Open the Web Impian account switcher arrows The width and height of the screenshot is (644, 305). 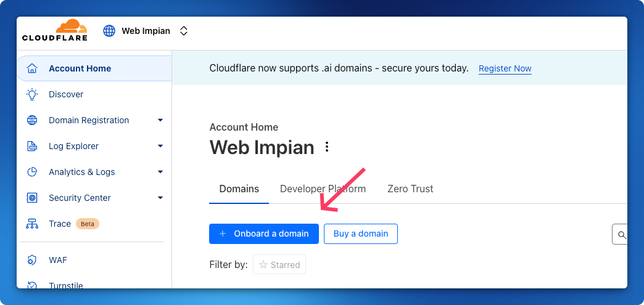click(x=184, y=31)
